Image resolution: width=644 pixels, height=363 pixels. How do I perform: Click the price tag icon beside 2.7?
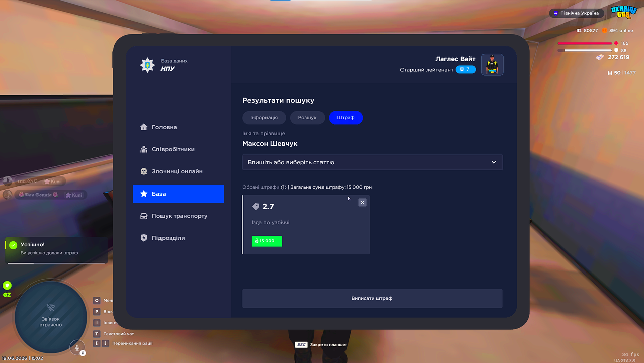coord(255,206)
